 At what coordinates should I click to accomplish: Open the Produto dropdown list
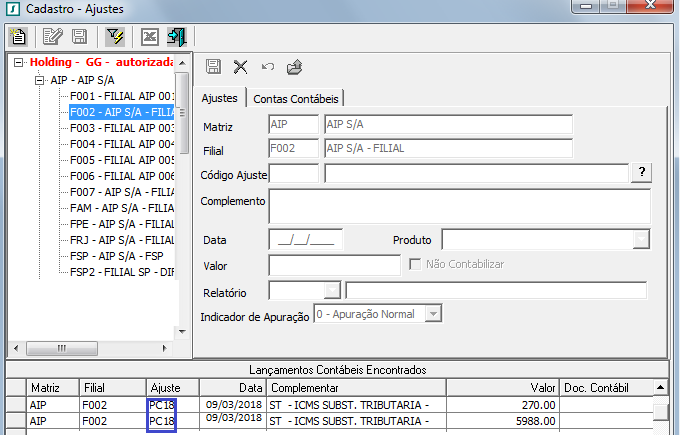[641, 239]
